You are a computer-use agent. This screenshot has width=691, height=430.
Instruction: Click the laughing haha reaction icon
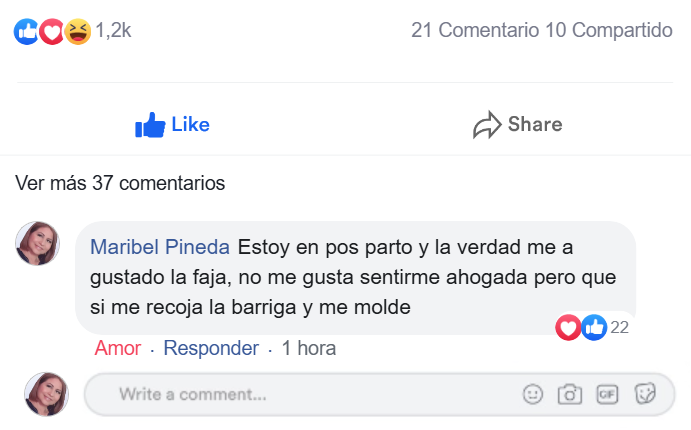(77, 31)
